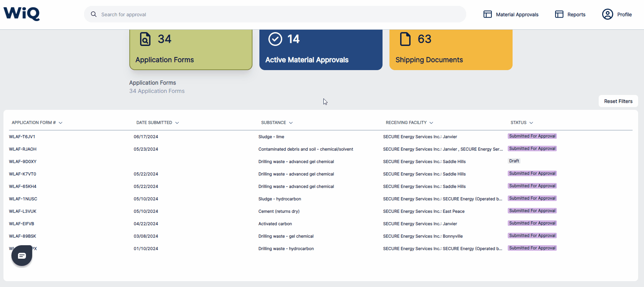Click the date 06/17/2024

(x=146, y=137)
